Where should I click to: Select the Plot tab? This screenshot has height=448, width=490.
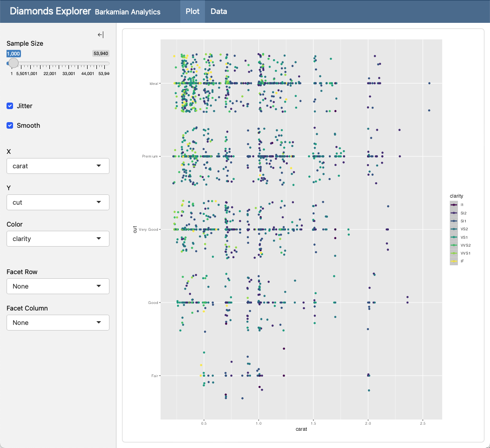click(192, 11)
